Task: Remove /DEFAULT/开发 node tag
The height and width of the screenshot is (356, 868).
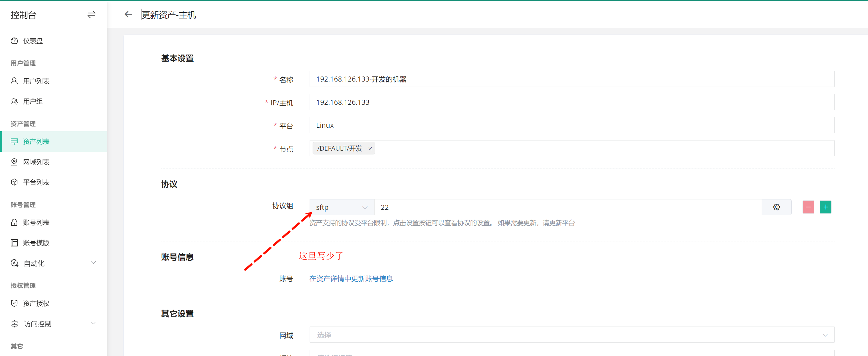Action: [370, 149]
